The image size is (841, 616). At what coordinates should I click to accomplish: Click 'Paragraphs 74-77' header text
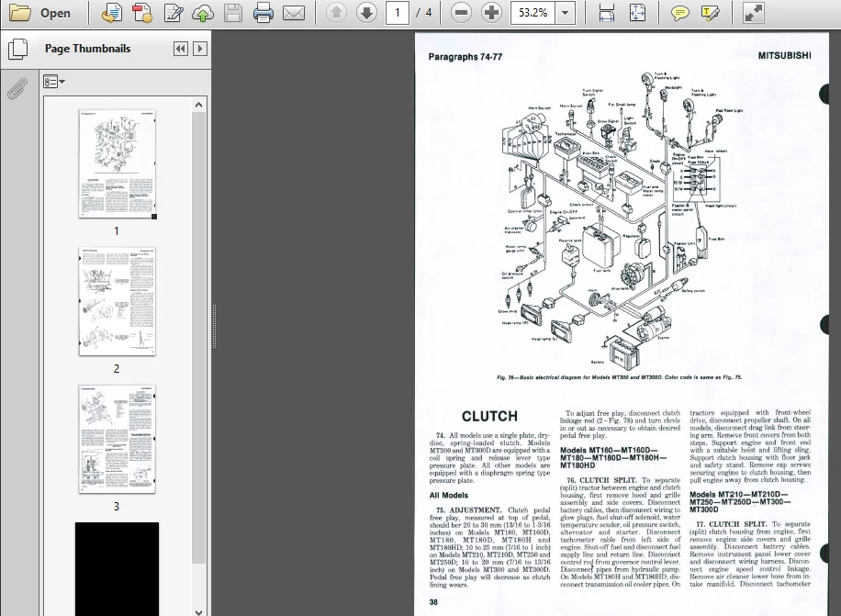[465, 57]
